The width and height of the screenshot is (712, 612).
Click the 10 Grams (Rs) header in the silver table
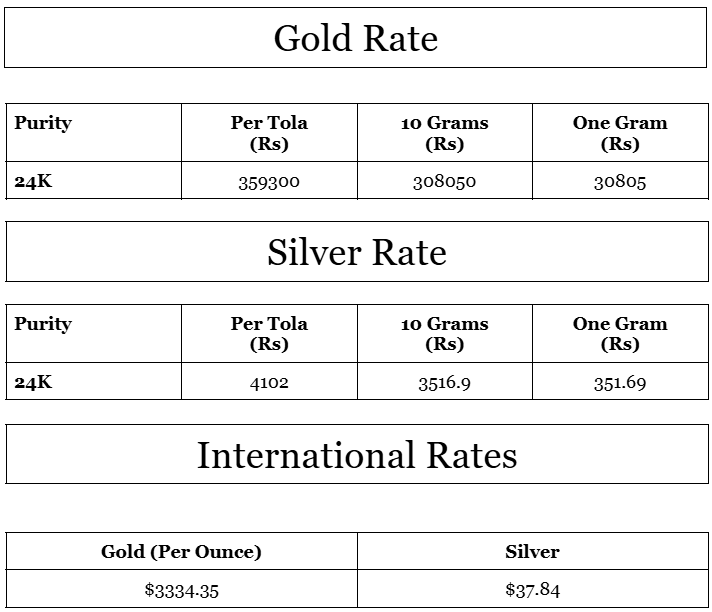(444, 334)
